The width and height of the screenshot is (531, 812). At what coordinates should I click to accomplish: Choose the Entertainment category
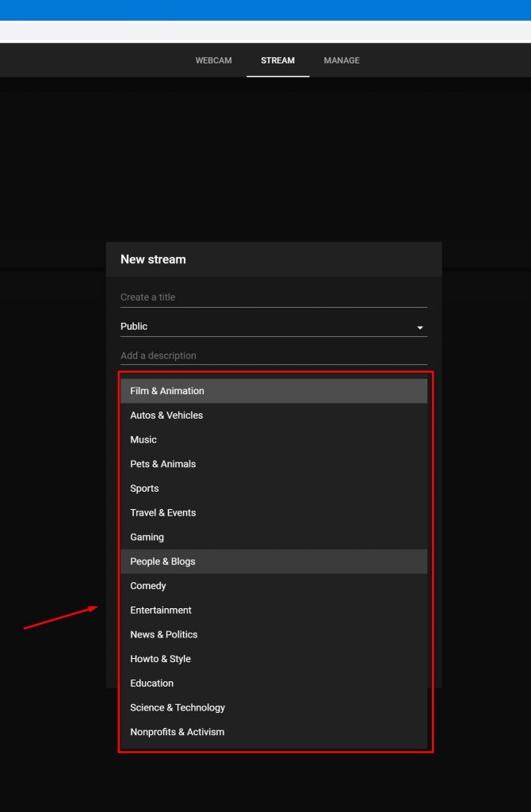[x=273, y=610]
